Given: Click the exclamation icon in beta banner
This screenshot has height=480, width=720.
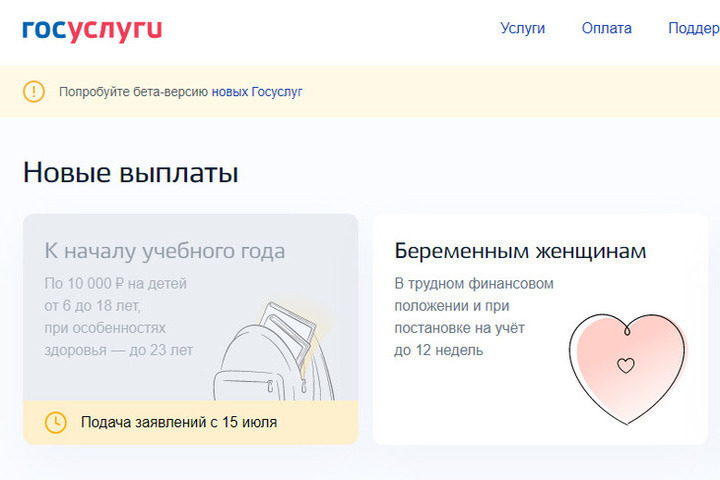Looking at the screenshot, I should [34, 92].
